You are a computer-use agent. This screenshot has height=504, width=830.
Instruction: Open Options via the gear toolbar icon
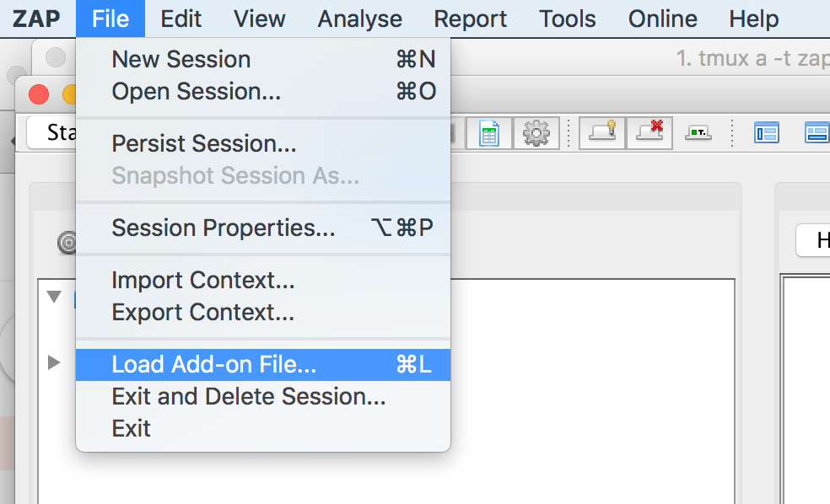[536, 133]
